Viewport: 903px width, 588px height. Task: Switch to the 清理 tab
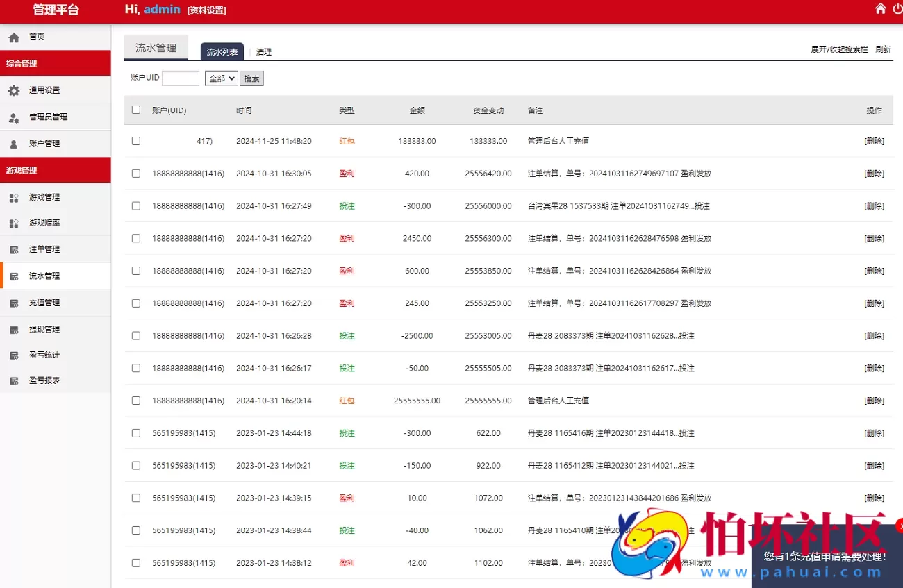pyautogui.click(x=263, y=52)
